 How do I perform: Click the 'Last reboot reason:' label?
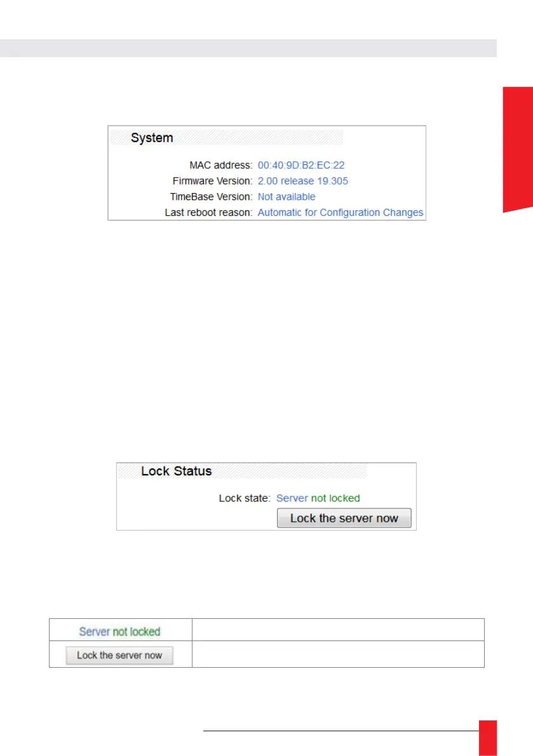[208, 213]
